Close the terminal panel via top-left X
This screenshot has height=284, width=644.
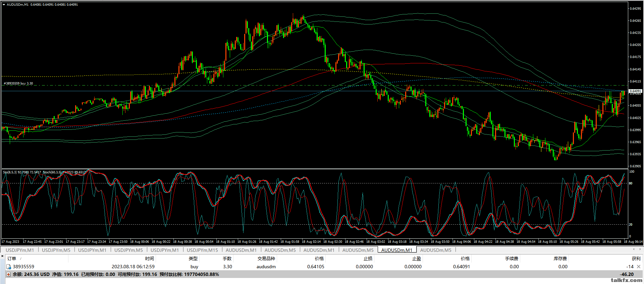2,256
